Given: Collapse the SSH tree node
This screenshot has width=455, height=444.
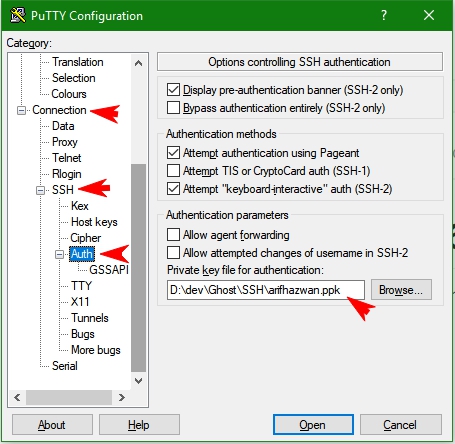Looking at the screenshot, I should pyautogui.click(x=40, y=190).
